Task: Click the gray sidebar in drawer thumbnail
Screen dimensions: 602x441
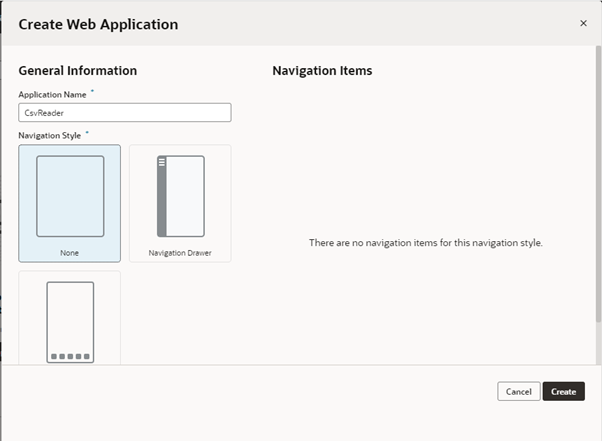Action: (x=162, y=196)
